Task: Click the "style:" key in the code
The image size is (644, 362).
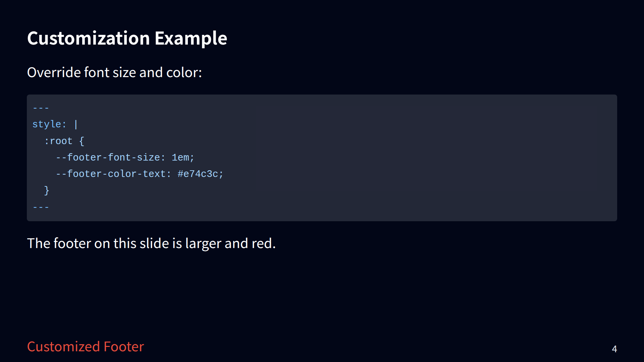Action: coord(49,124)
